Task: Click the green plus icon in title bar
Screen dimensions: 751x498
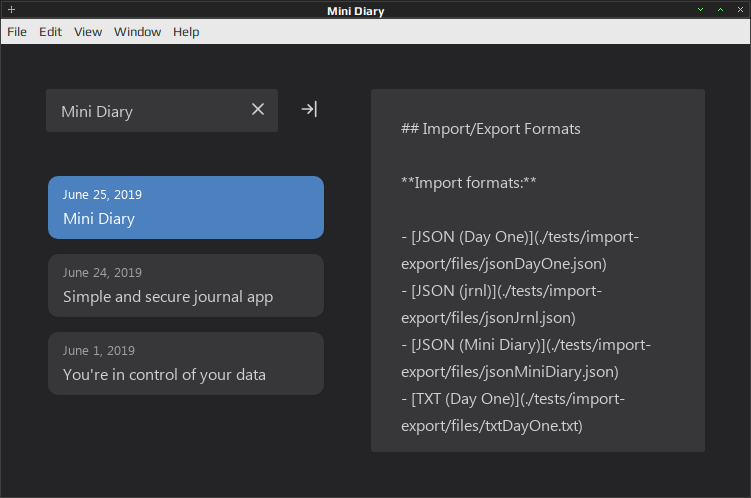Action: 11,10
